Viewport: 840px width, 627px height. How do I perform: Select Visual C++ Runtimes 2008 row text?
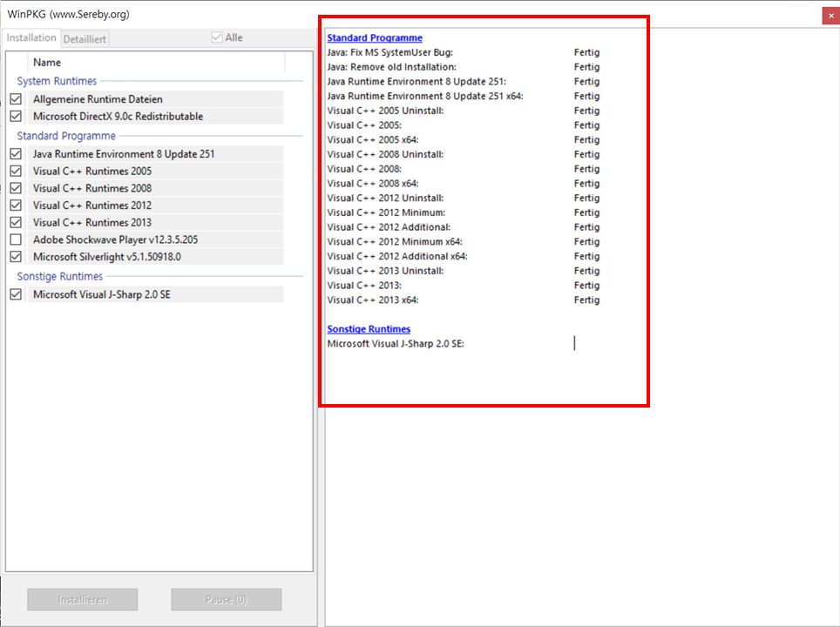92,188
